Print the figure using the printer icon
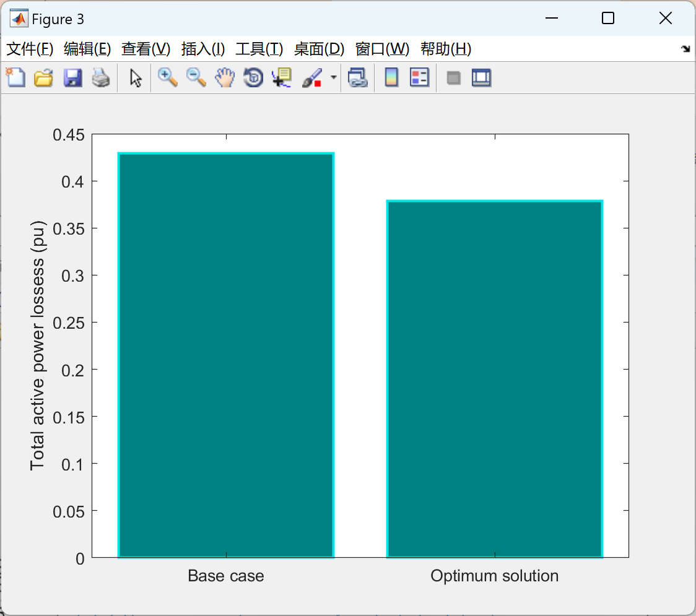 coord(101,77)
